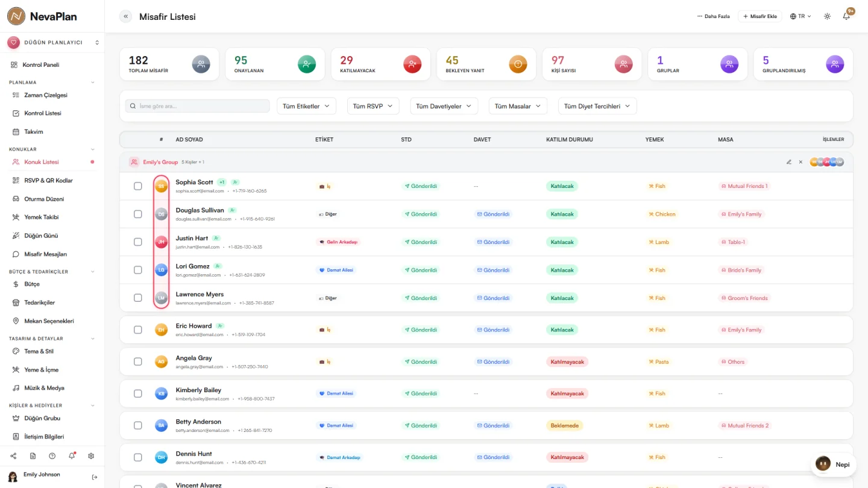Click the help question mark icon

(52, 456)
